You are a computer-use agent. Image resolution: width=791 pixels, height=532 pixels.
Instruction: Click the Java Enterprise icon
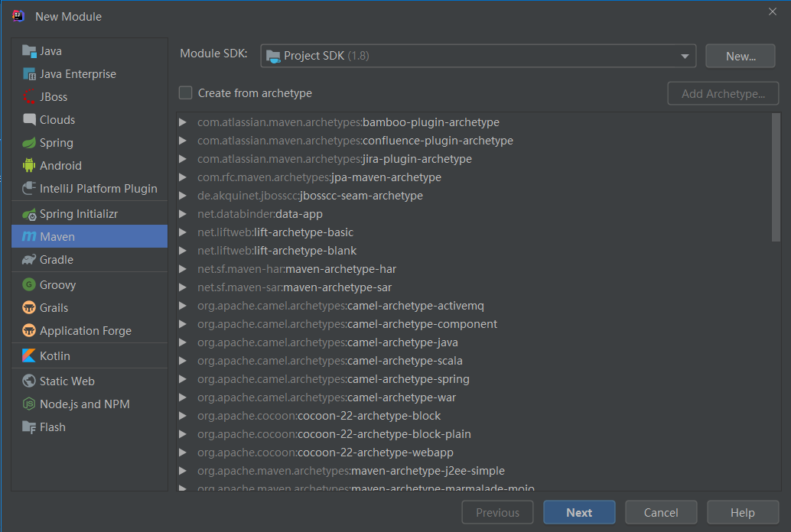coord(29,74)
